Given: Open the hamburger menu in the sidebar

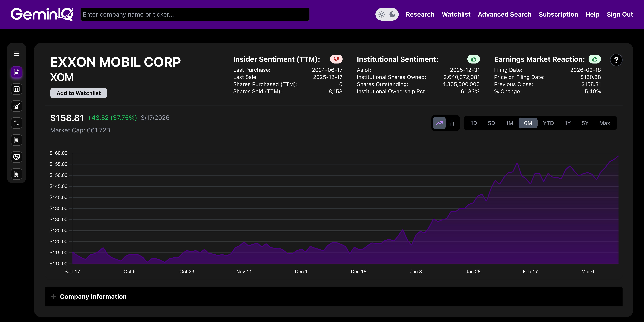Looking at the screenshot, I should (x=17, y=54).
